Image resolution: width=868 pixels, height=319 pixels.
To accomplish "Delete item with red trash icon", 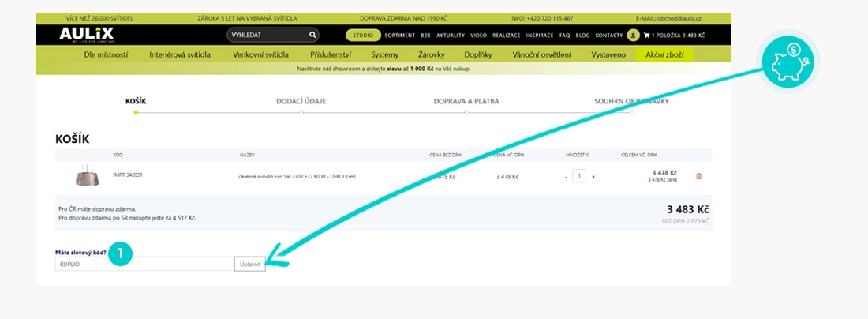I will coord(698,176).
